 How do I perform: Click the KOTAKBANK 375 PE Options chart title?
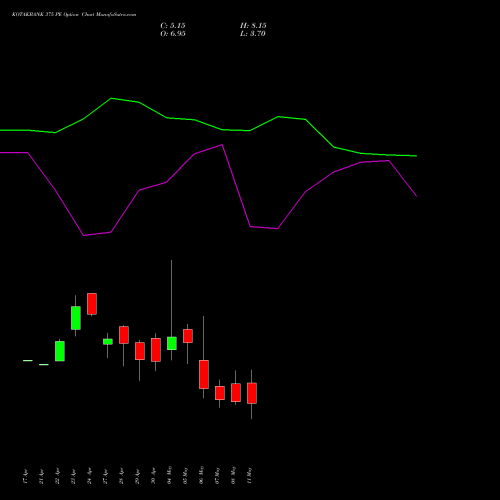74,15
